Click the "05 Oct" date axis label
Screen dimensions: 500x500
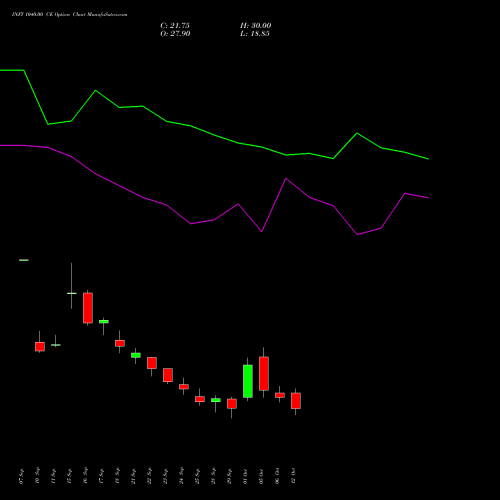tap(262, 476)
